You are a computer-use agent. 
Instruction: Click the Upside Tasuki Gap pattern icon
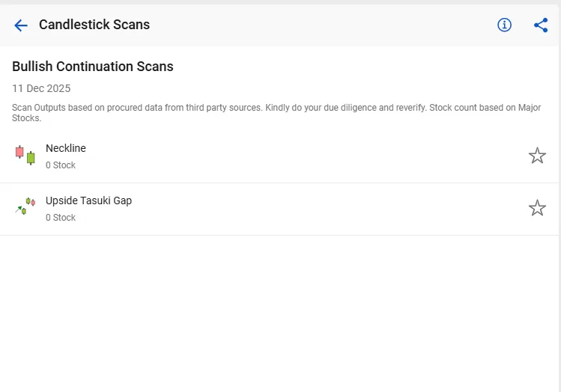click(25, 206)
